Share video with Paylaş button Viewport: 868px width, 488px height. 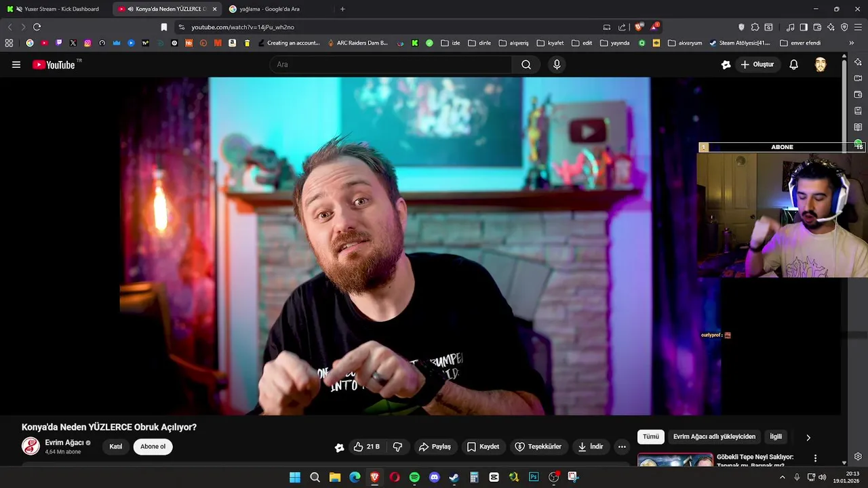[435, 447]
